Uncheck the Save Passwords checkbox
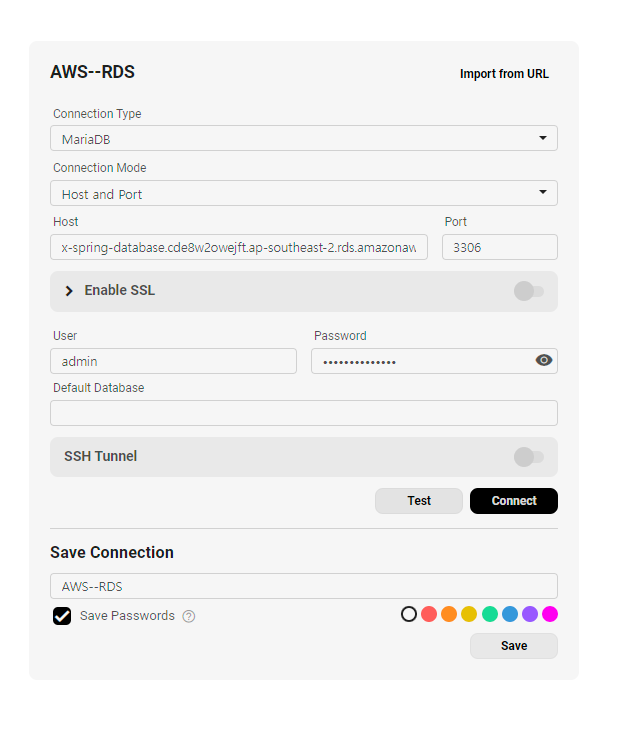 click(62, 616)
